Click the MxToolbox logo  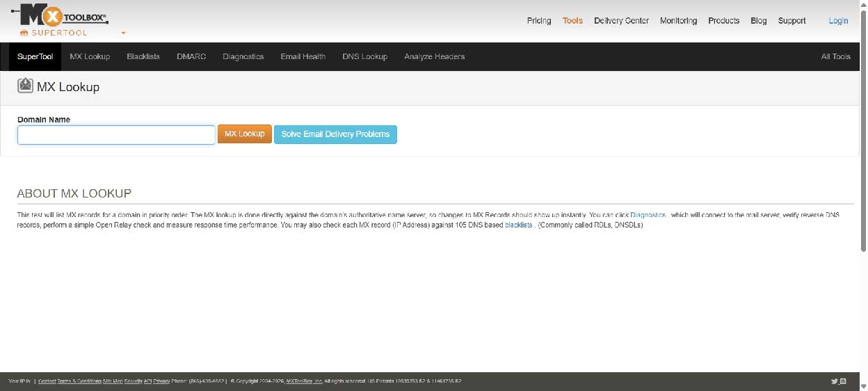click(59, 15)
